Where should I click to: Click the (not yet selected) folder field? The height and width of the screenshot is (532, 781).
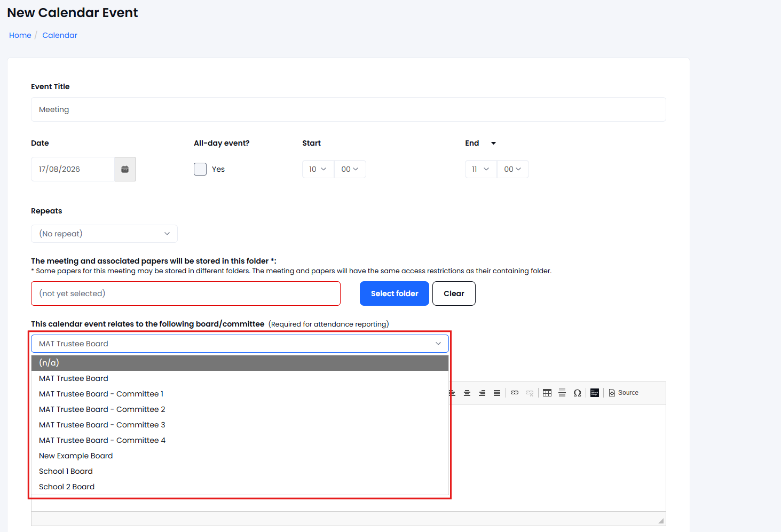(x=186, y=293)
